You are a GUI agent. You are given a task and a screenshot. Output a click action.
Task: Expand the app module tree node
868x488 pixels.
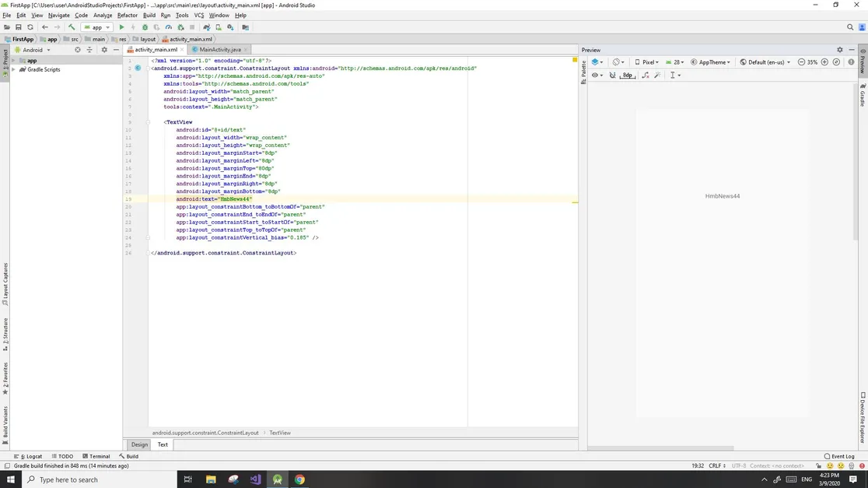(14, 61)
